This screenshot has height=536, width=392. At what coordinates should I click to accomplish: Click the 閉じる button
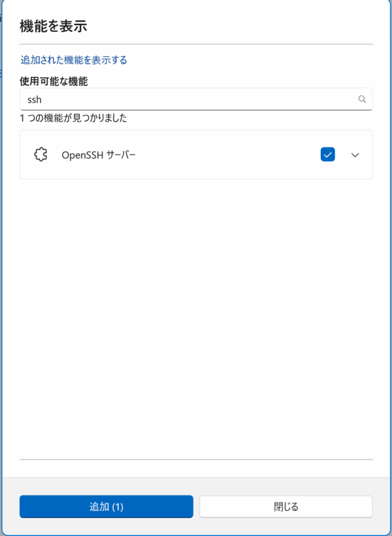click(x=286, y=506)
